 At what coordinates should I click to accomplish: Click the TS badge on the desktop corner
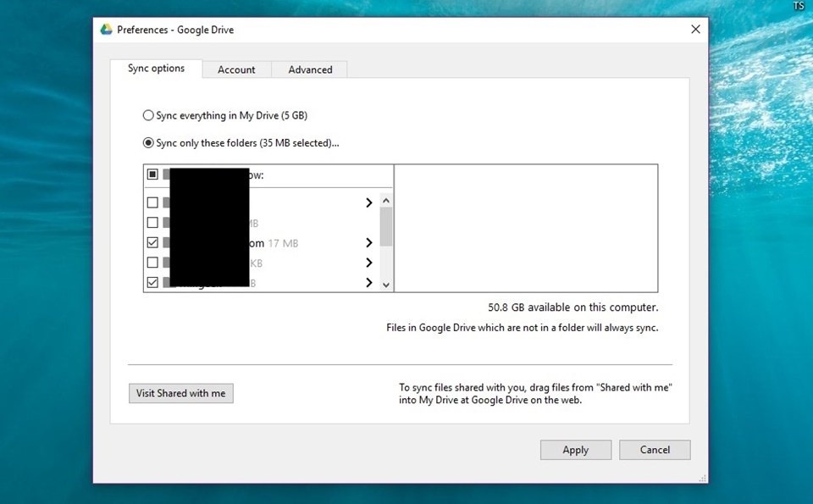pyautogui.click(x=799, y=6)
